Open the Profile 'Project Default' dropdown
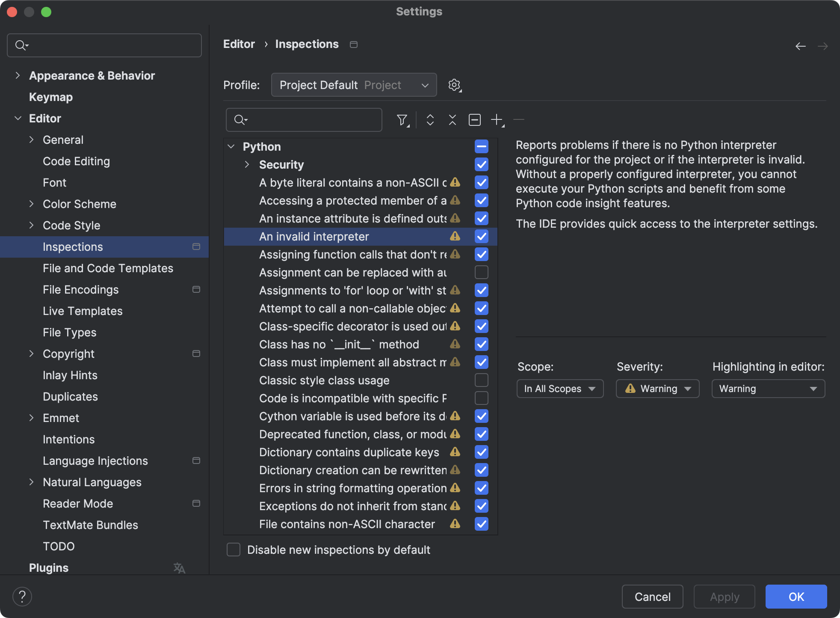Screen dimensions: 840x618 point(354,85)
